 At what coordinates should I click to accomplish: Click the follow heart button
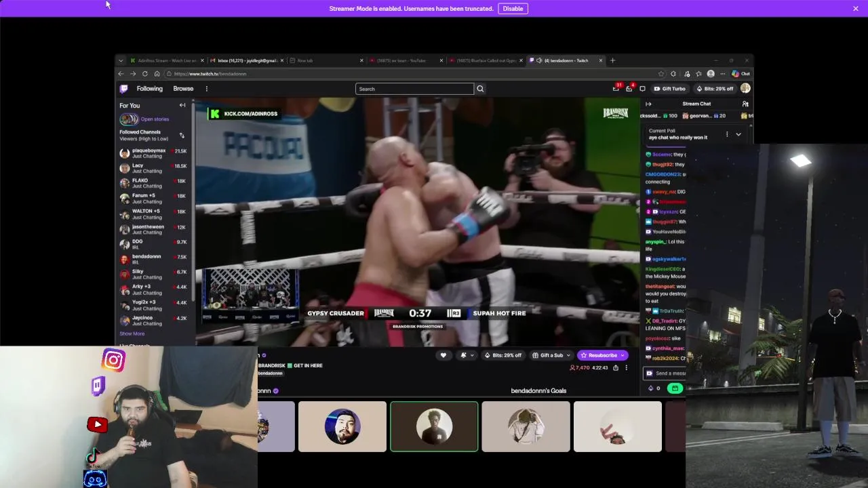443,355
